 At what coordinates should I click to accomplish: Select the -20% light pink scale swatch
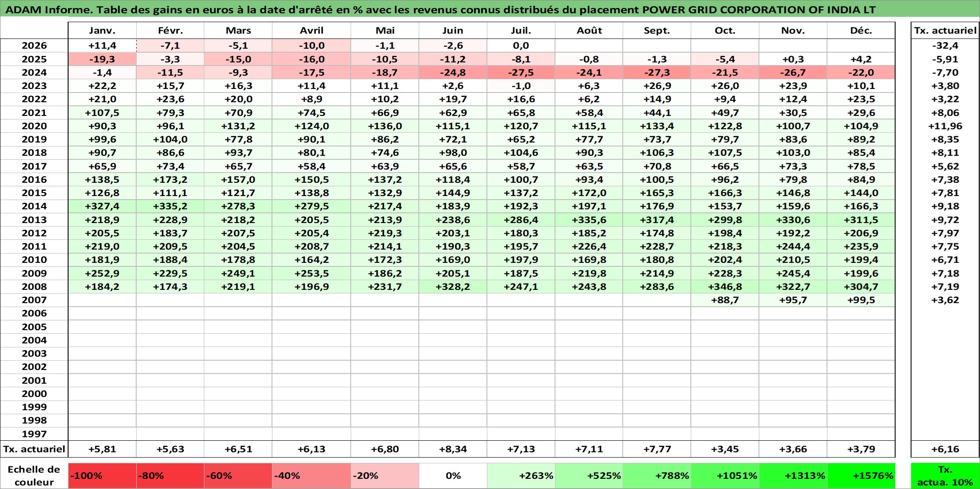coord(385,476)
